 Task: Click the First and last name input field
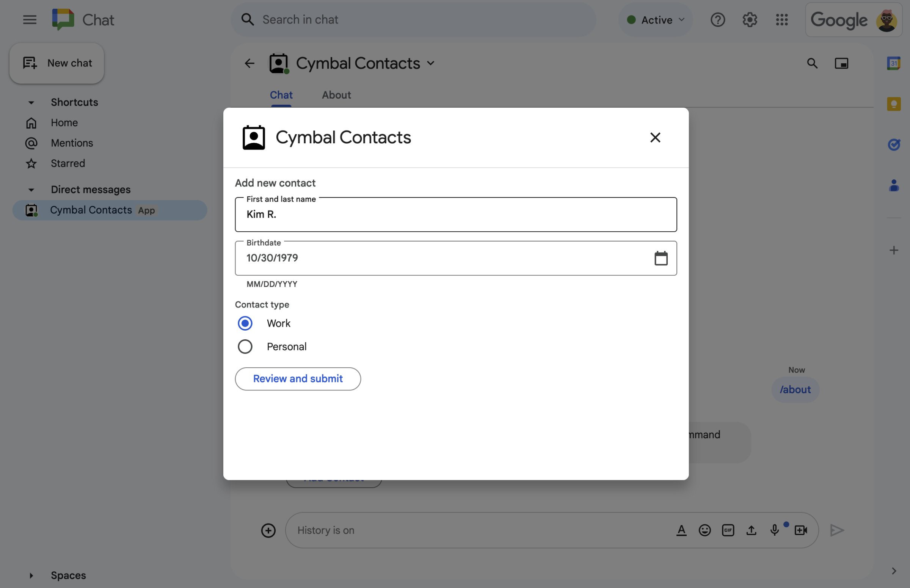(x=456, y=214)
